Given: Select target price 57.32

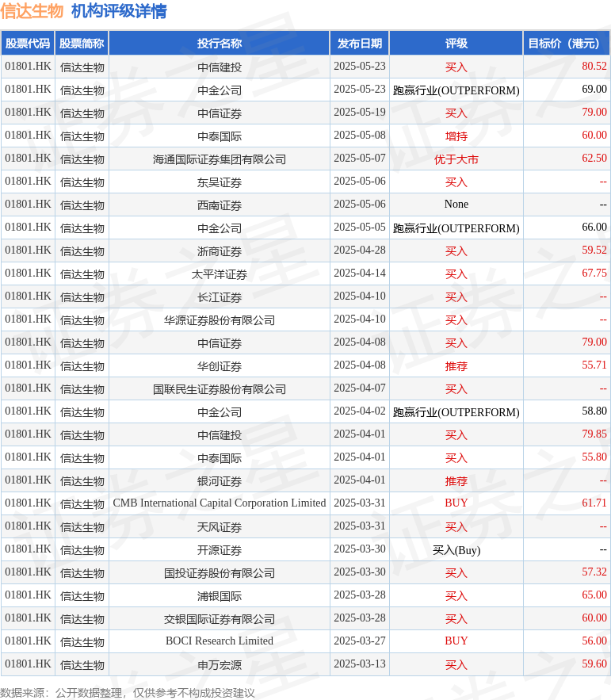Looking at the screenshot, I should (594, 572).
